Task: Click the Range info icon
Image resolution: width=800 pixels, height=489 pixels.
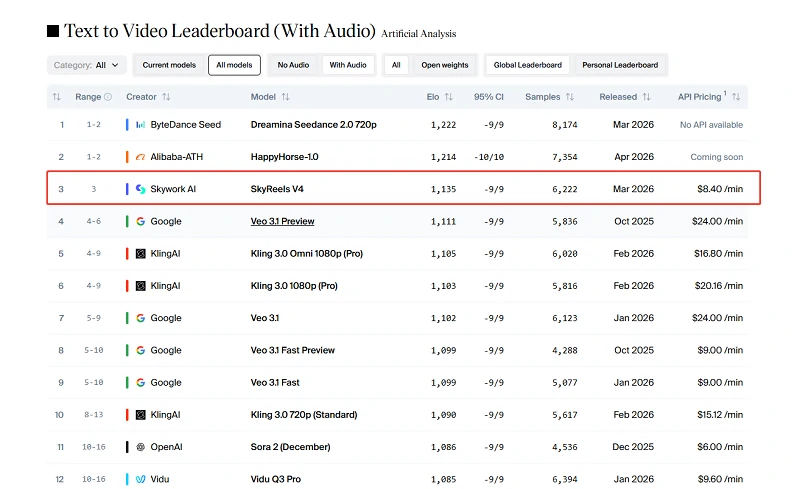Action: click(x=108, y=97)
